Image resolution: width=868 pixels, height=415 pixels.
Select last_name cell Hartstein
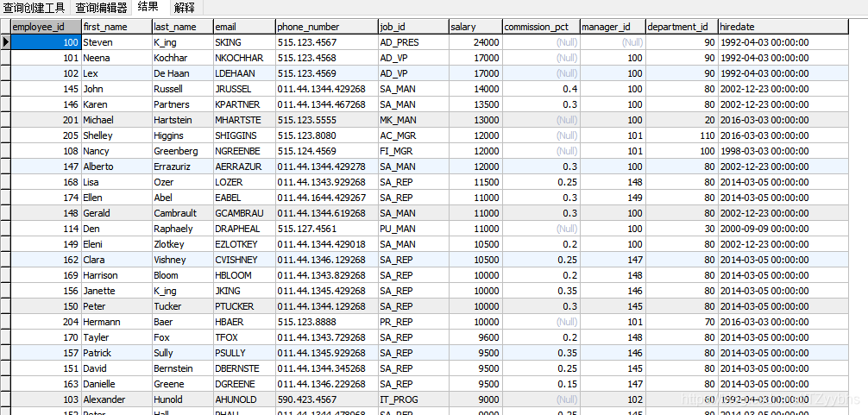click(x=183, y=120)
